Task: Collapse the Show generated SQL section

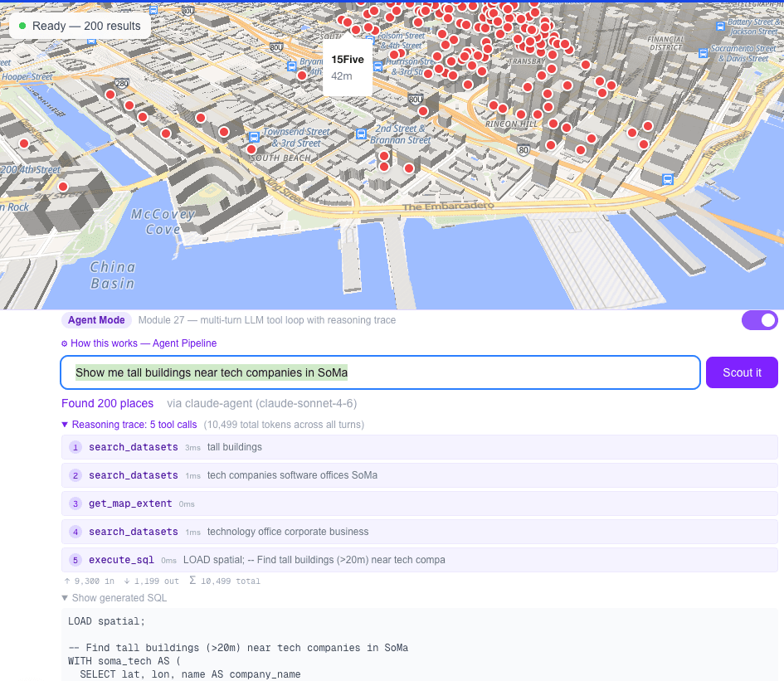Action: click(112, 598)
